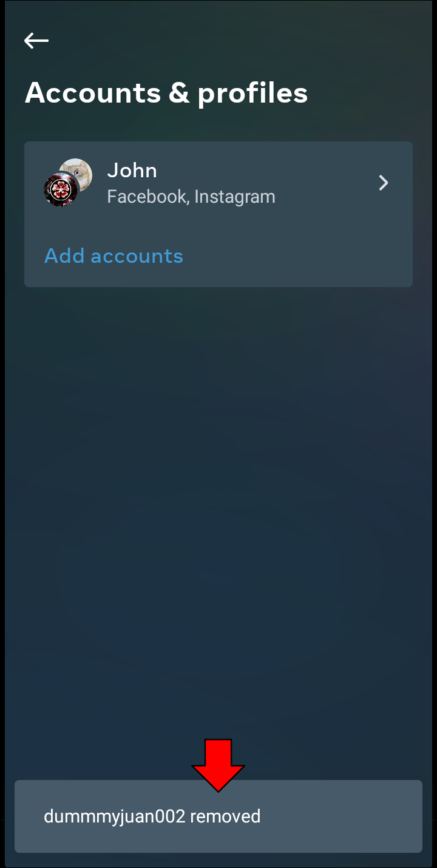Click the Add accounts link
This screenshot has height=868, width=437.
point(113,256)
